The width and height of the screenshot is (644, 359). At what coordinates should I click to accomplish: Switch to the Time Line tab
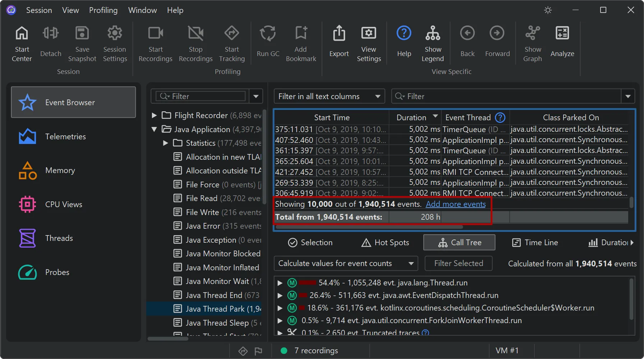click(535, 242)
